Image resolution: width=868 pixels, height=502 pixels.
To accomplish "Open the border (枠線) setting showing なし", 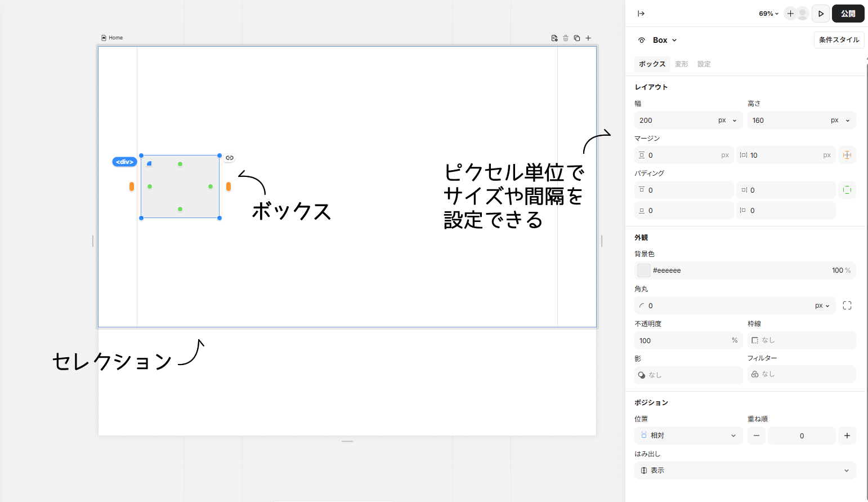I will (801, 340).
